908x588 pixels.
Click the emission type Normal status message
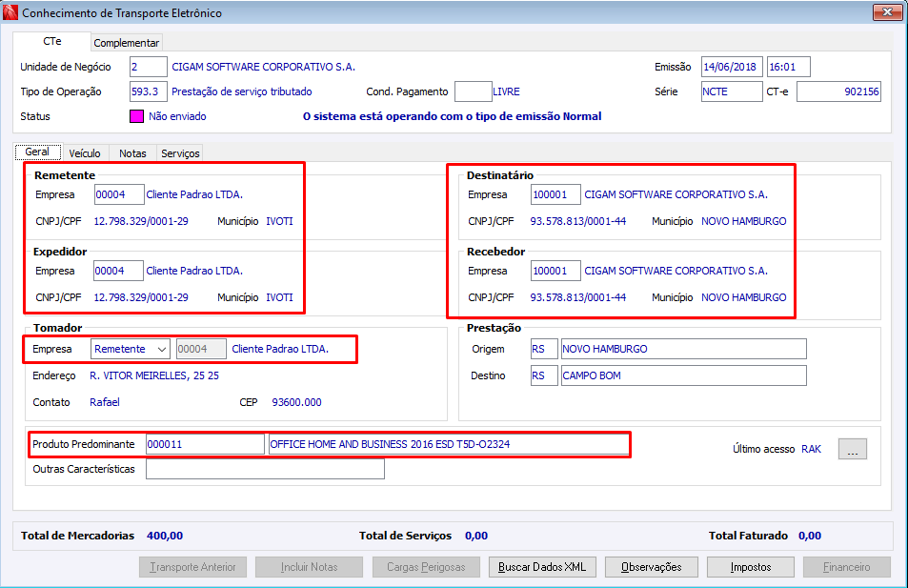(453, 116)
